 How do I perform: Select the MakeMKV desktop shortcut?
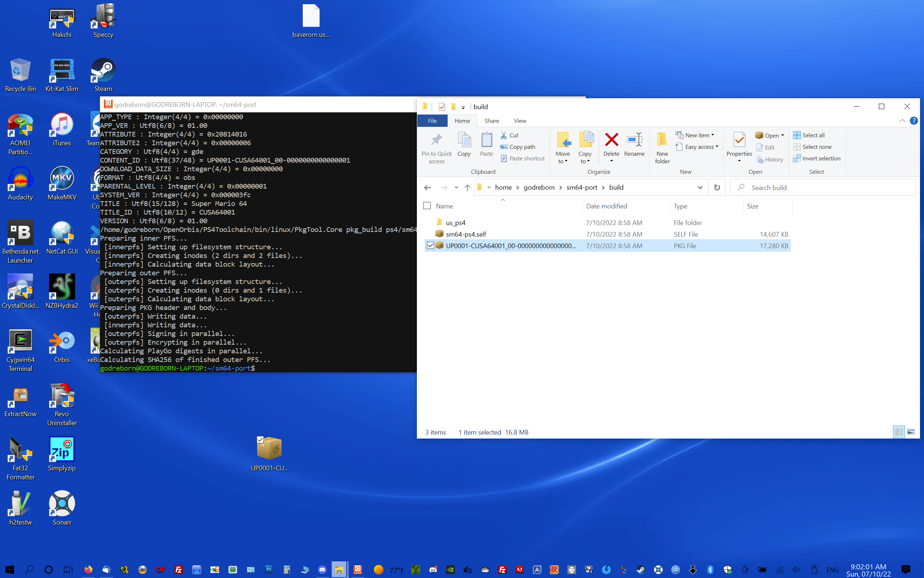tap(62, 184)
